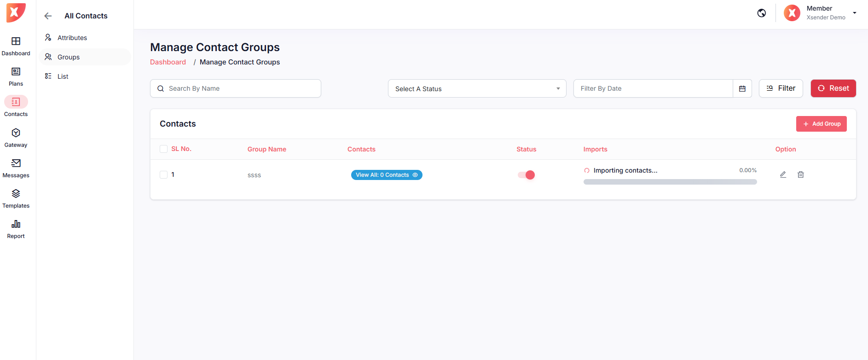Click the back arrow beside All Contacts
Screen dimensions: 868x360
pyautogui.click(x=48, y=16)
